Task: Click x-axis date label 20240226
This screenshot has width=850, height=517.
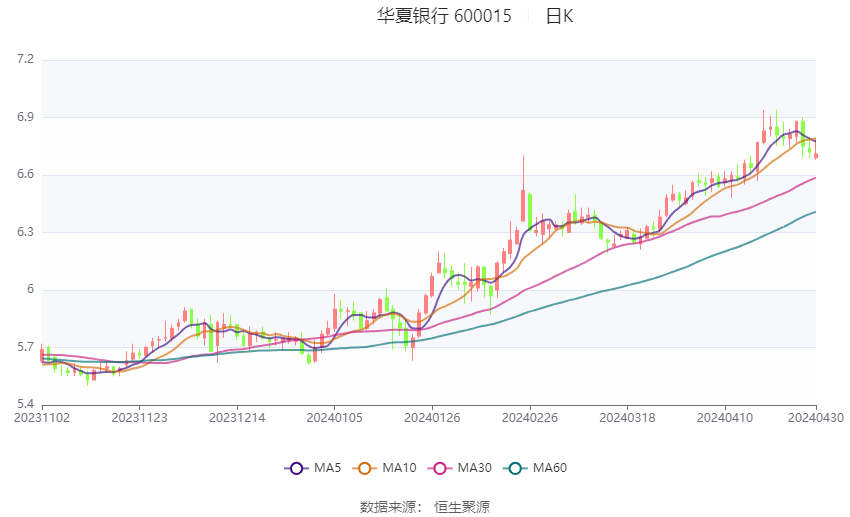Action: [x=530, y=418]
